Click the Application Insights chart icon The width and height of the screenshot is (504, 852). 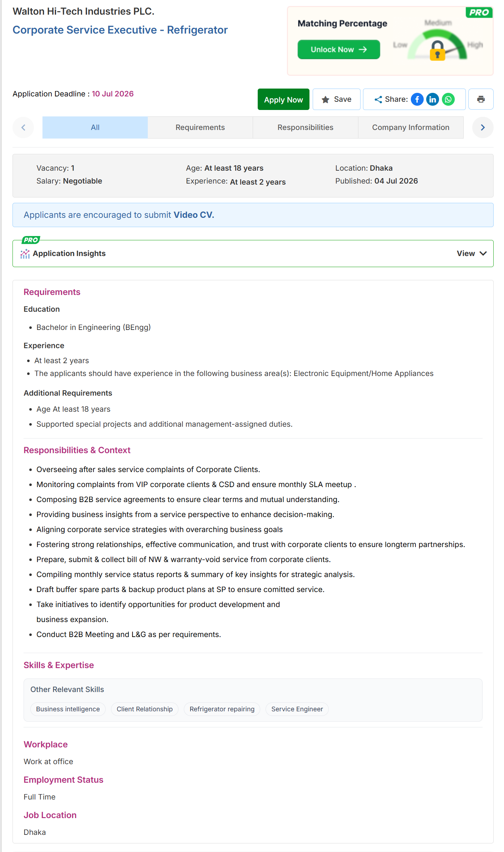tap(25, 254)
